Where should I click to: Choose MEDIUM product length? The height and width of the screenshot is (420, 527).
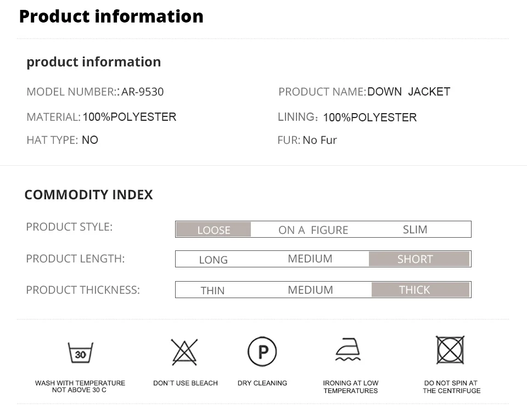click(310, 259)
